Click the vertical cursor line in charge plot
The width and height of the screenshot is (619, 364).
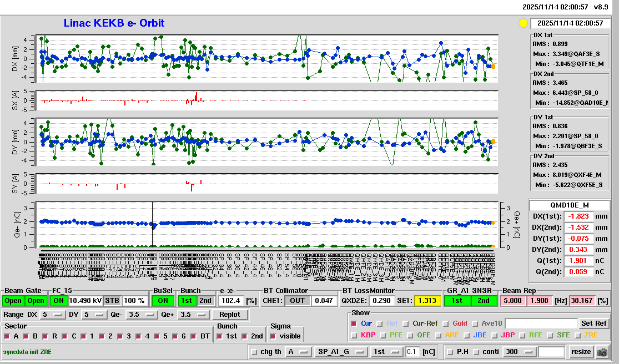pyautogui.click(x=152, y=233)
